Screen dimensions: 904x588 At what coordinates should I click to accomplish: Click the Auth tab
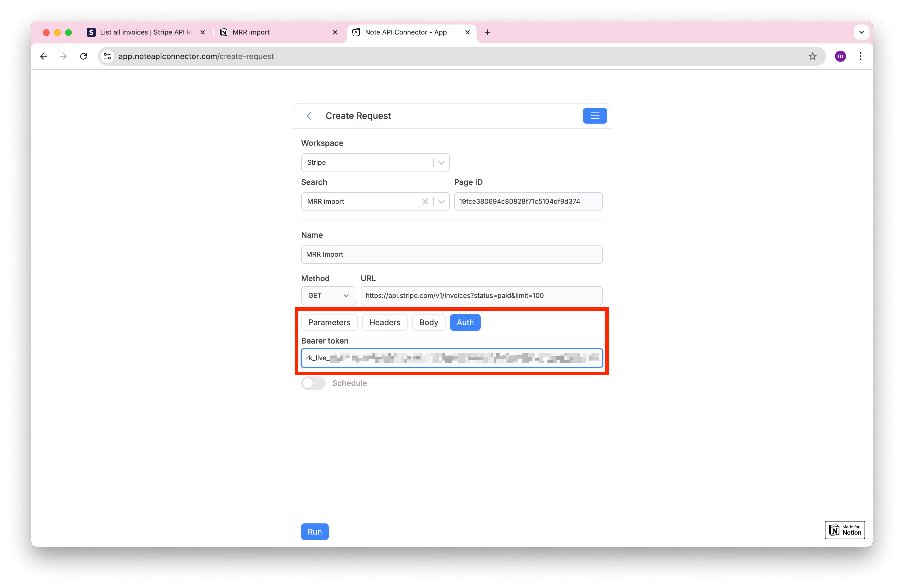coord(465,322)
